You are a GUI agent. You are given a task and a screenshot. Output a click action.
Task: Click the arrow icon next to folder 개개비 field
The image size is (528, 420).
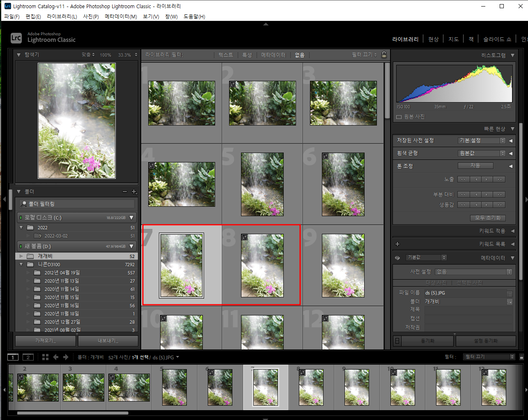tap(510, 302)
